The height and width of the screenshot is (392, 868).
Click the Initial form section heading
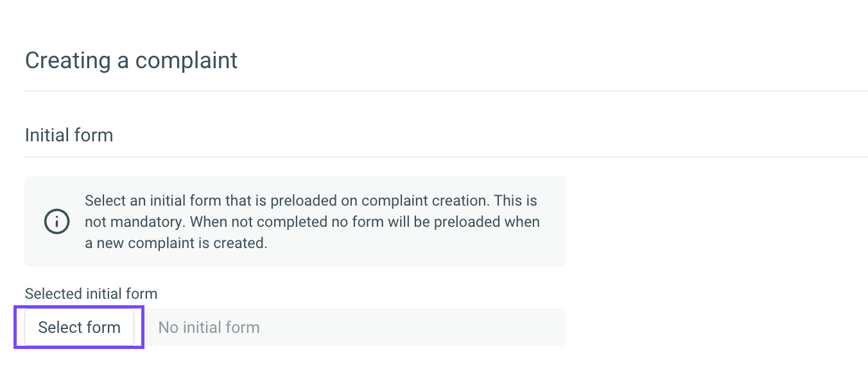click(69, 135)
